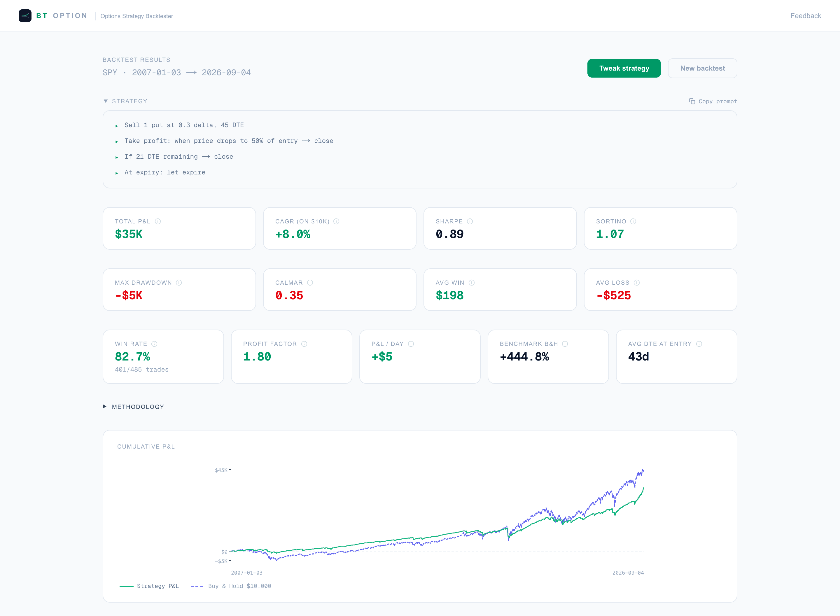Click the Cumulative P&L chart area
The image size is (840, 616).
(x=437, y=514)
